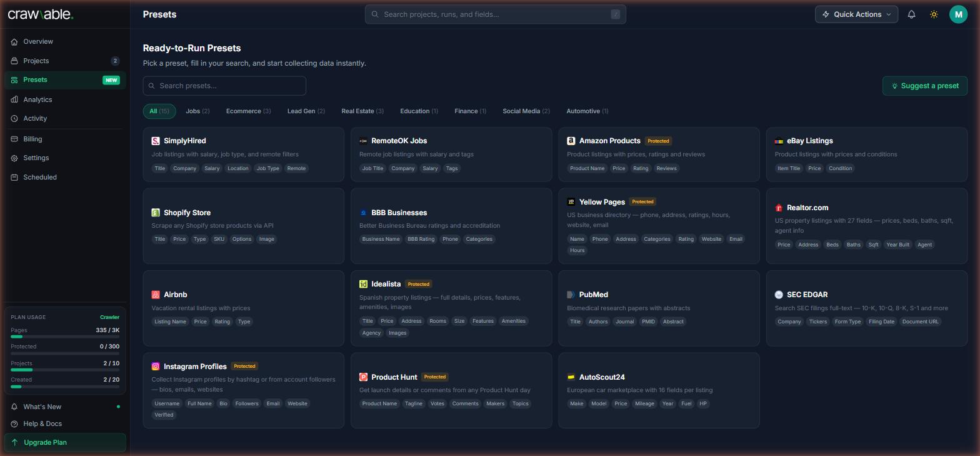The image size is (980, 456).
Task: Click the Help & Docs question icon
Action: (14, 424)
